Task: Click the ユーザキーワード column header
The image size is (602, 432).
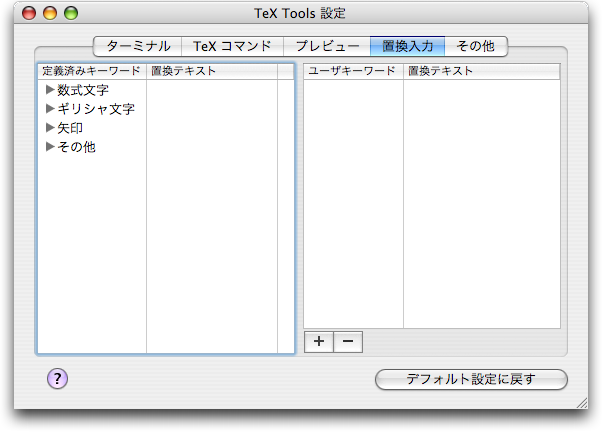Action: tap(353, 71)
